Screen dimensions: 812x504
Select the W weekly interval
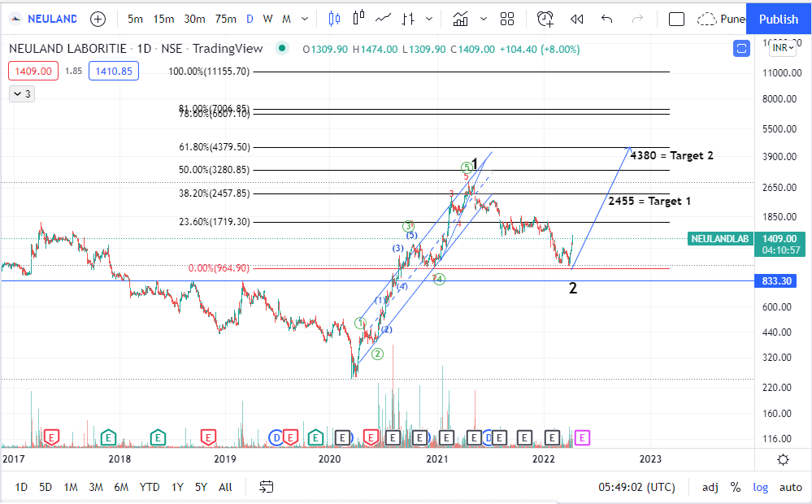(x=267, y=20)
